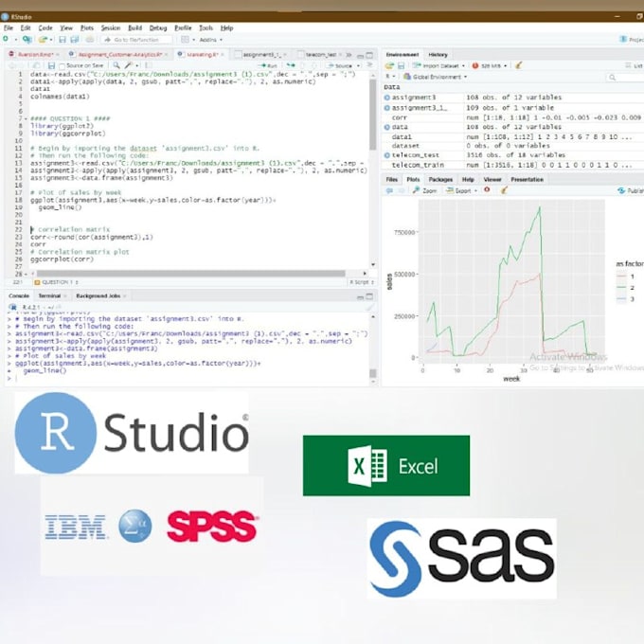Click the Viewer tab
The image size is (644, 644).
492,180
